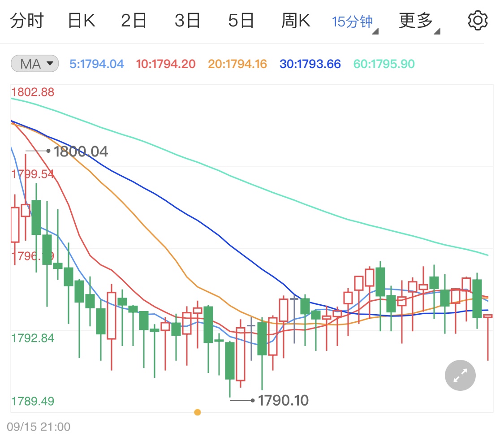
Task: Click the axis label 1802.88
Action: [x=33, y=92]
